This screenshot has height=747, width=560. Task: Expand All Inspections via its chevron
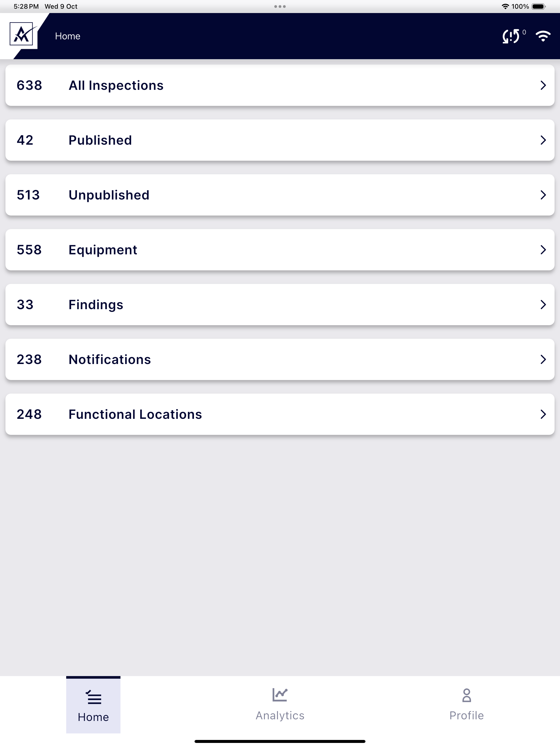coord(543,85)
